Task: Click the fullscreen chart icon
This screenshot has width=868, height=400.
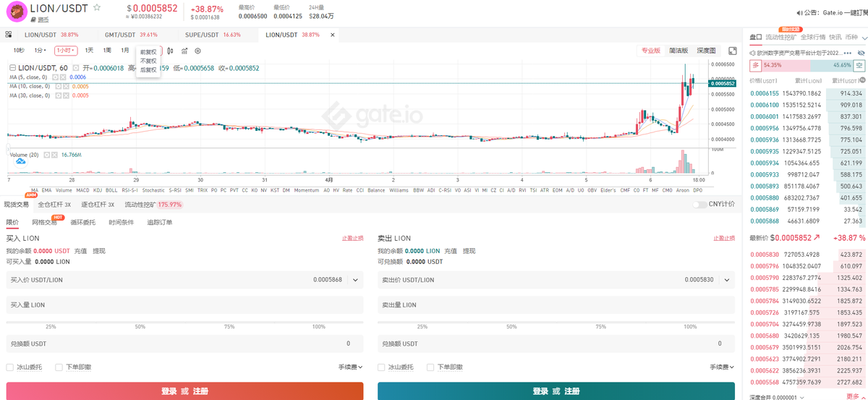Action: (733, 51)
